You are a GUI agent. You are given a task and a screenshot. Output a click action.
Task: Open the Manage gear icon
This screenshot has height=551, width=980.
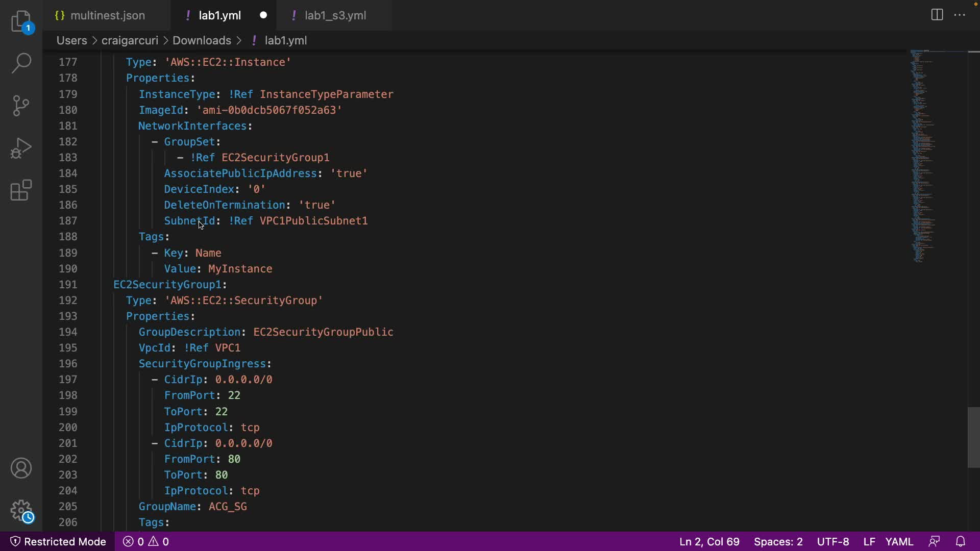coord(21,510)
